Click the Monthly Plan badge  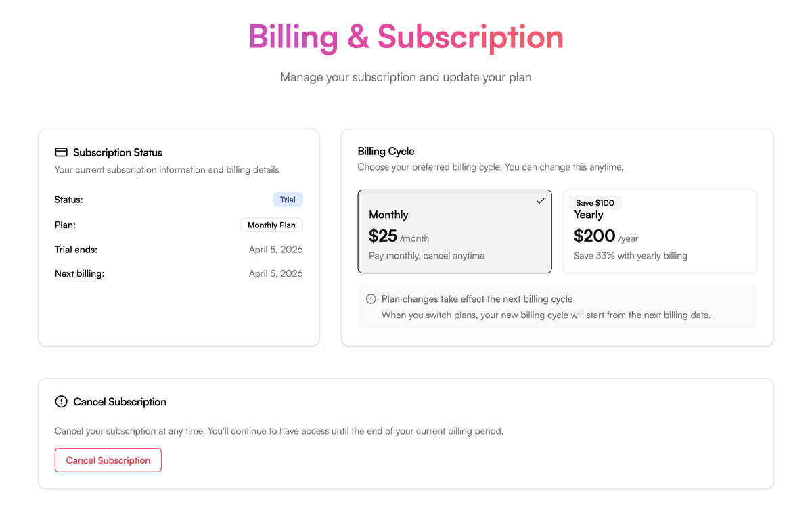point(271,225)
